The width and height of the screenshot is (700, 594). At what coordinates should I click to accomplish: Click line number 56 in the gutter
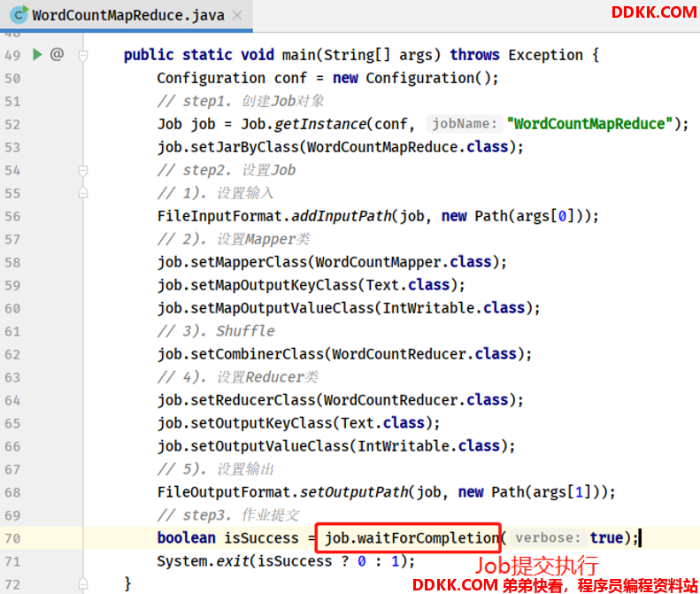(x=12, y=217)
